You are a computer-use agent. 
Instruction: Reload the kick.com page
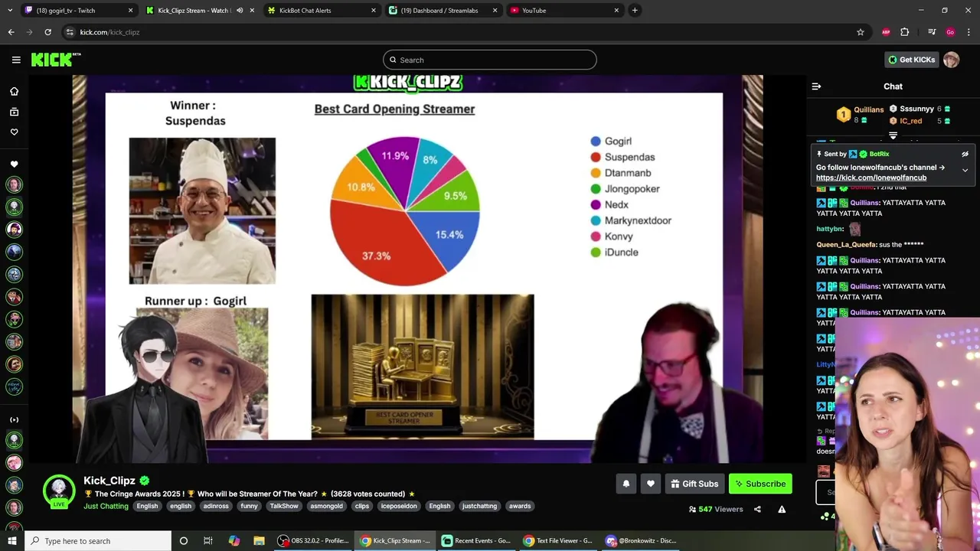click(x=47, y=32)
